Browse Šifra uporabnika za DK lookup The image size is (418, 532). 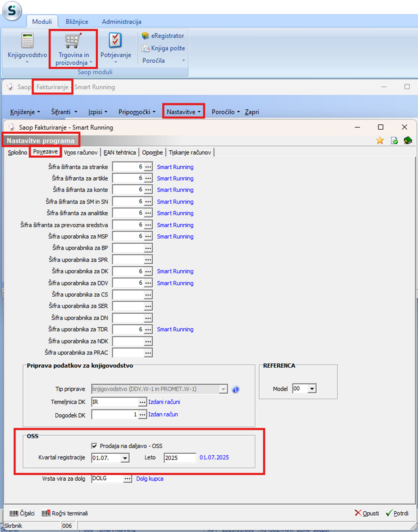click(x=148, y=271)
